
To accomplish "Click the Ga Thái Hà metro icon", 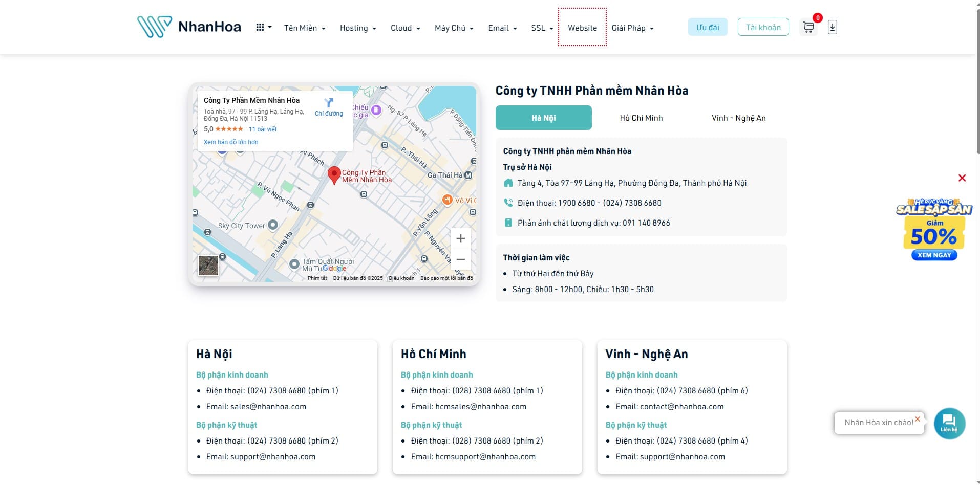I will (467, 175).
